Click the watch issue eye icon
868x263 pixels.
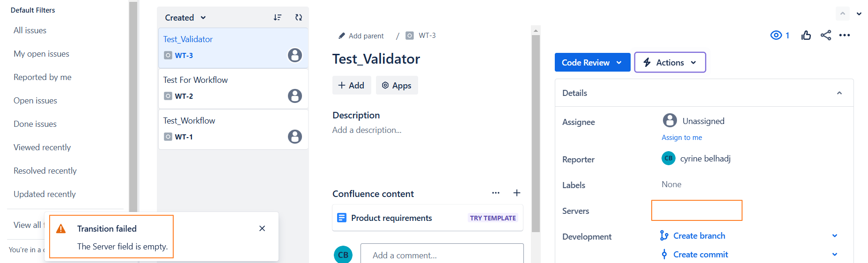(x=776, y=35)
